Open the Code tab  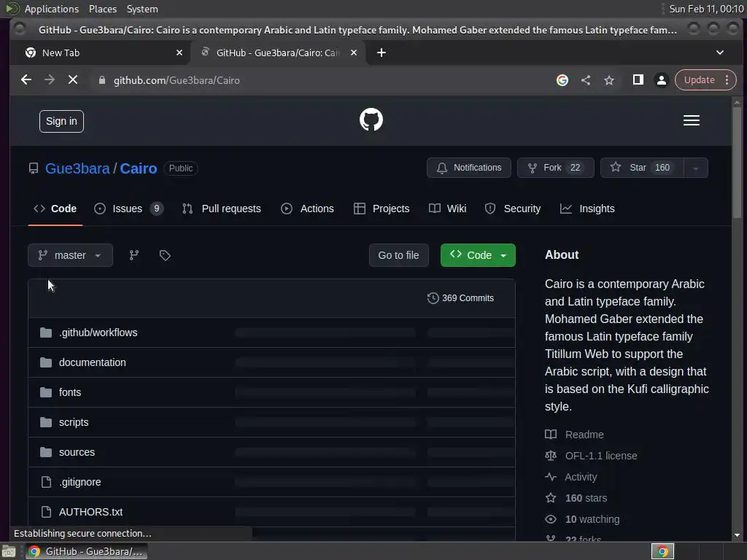(x=55, y=209)
